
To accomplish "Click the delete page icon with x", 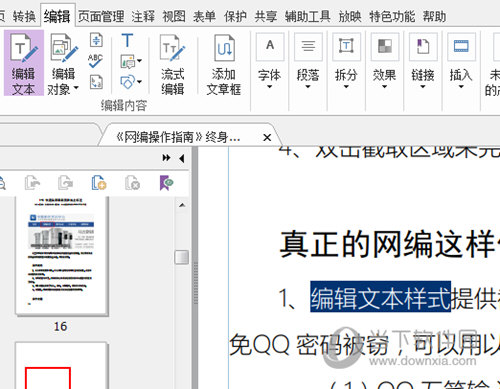I will 132,183.
